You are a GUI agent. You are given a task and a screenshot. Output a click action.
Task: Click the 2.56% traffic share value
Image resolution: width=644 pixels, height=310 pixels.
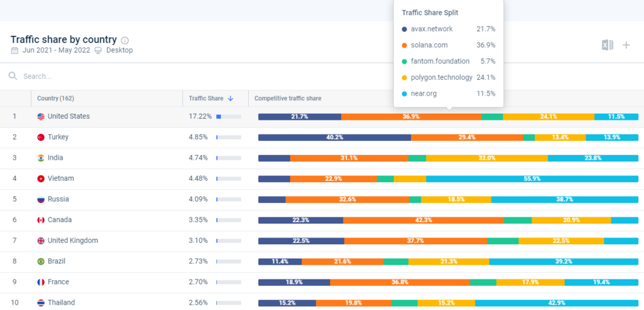(x=198, y=303)
